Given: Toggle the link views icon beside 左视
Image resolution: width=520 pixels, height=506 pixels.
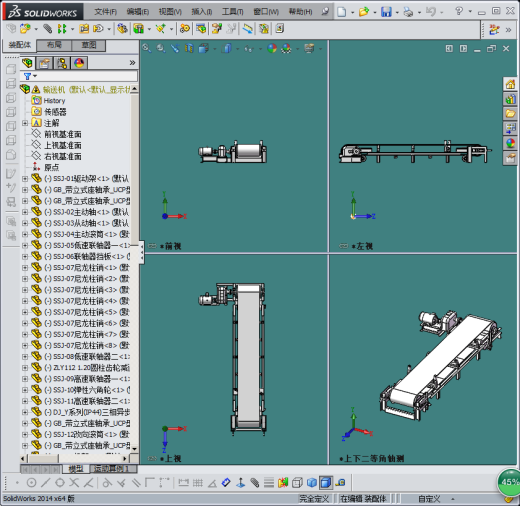Looking at the screenshot, I should [x=344, y=246].
